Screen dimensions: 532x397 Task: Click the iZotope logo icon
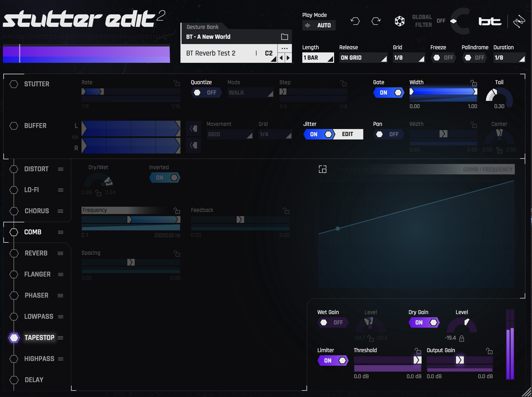[x=519, y=21]
